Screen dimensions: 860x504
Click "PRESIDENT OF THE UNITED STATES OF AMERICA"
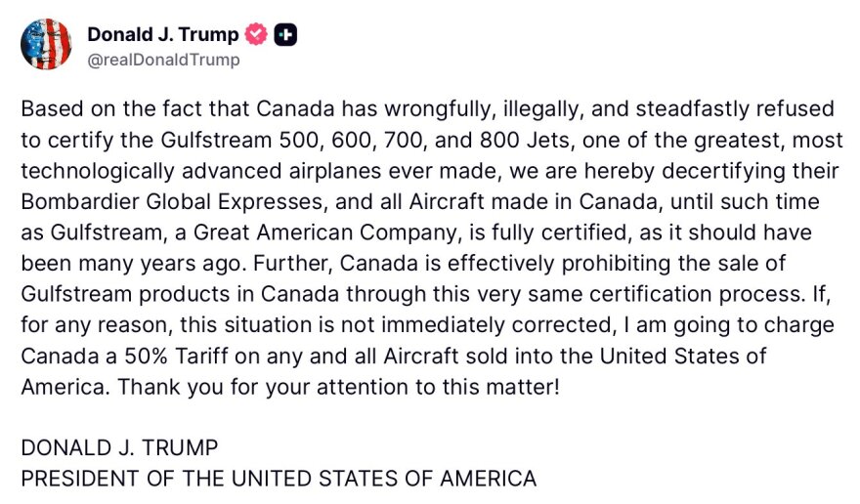point(279,479)
